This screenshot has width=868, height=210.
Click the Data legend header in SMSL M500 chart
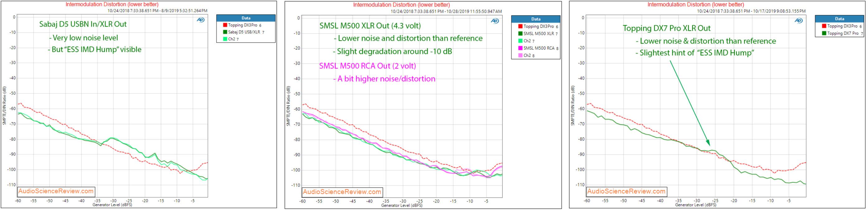[x=535, y=19]
